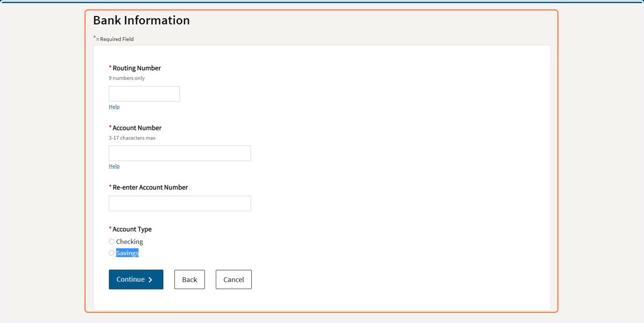
Task: Click the '9 numbers only' hint text
Action: (127, 78)
